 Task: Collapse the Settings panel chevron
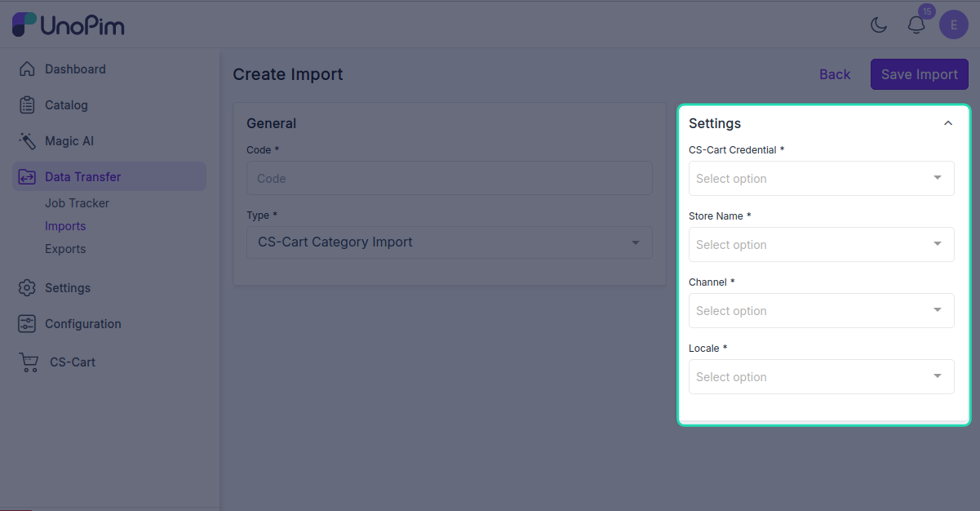pyautogui.click(x=948, y=123)
